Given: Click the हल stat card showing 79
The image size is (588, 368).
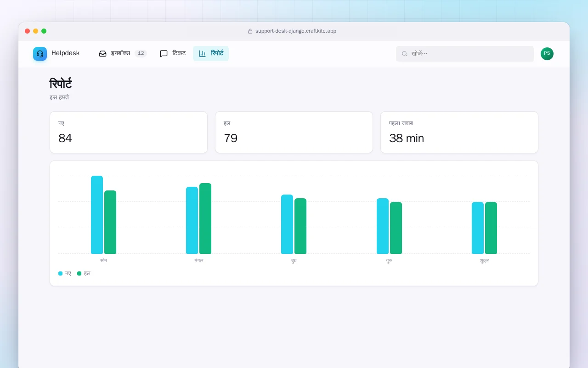Looking at the screenshot, I should pyautogui.click(x=294, y=132).
